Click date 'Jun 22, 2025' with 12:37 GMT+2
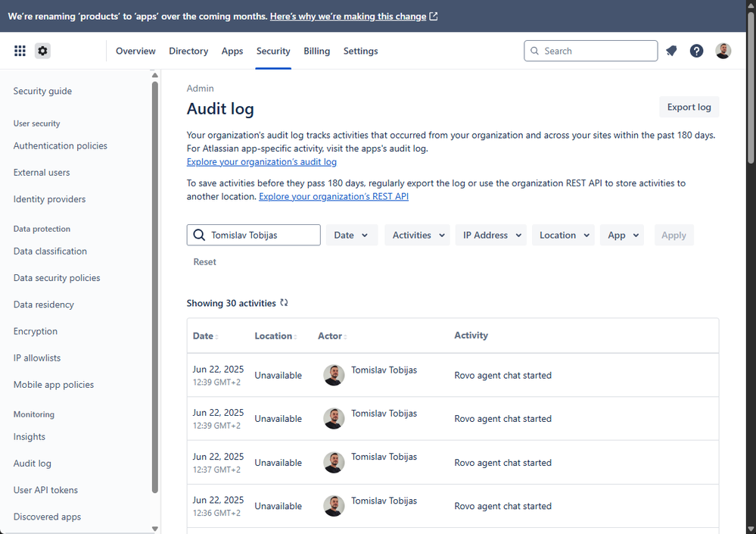 (x=219, y=456)
